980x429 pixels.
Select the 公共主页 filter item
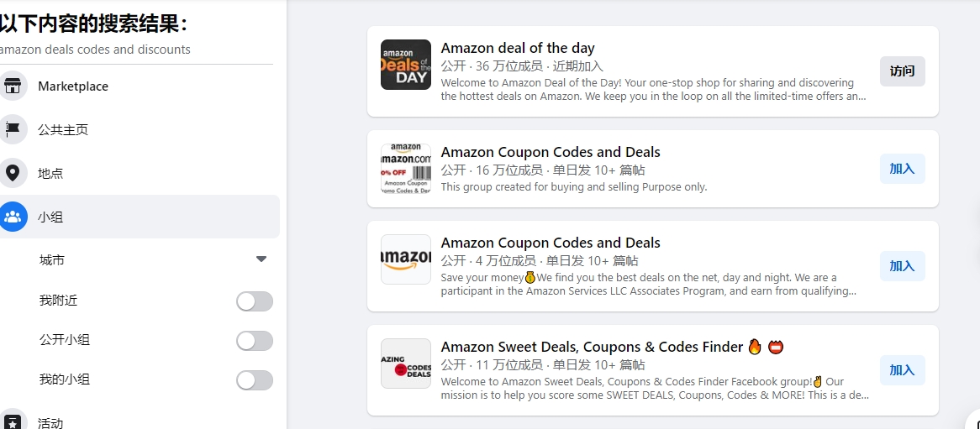[140, 130]
